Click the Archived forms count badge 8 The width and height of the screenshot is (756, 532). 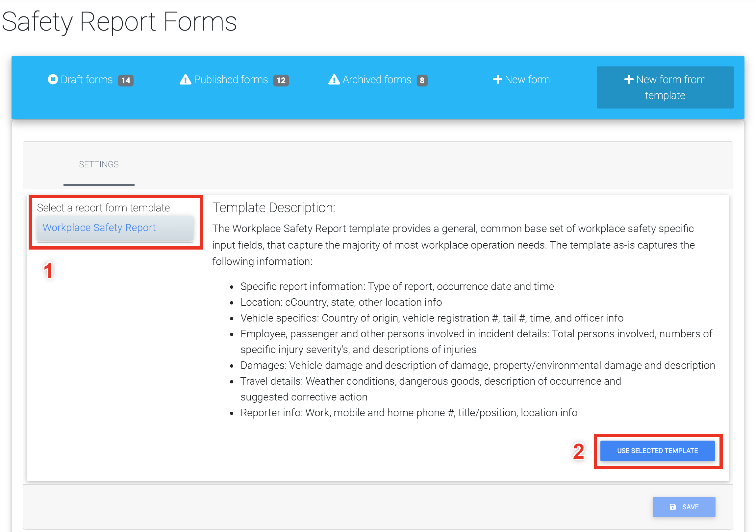click(422, 80)
